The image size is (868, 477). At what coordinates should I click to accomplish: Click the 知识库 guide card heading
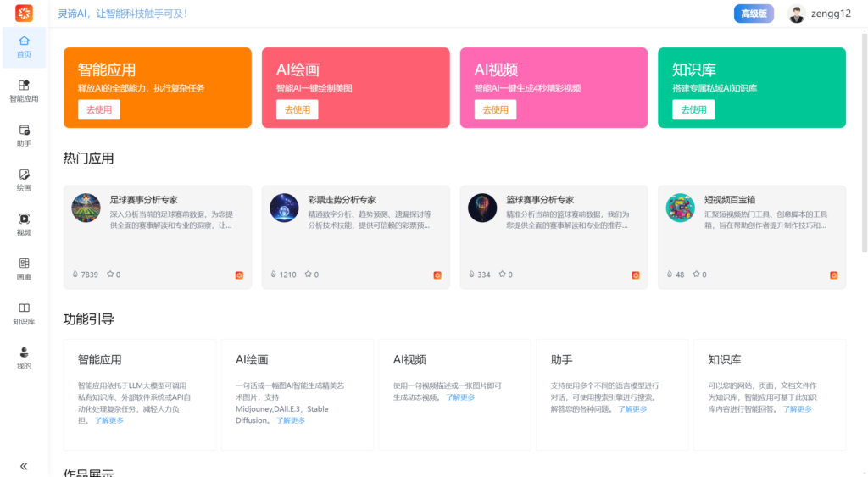point(725,360)
